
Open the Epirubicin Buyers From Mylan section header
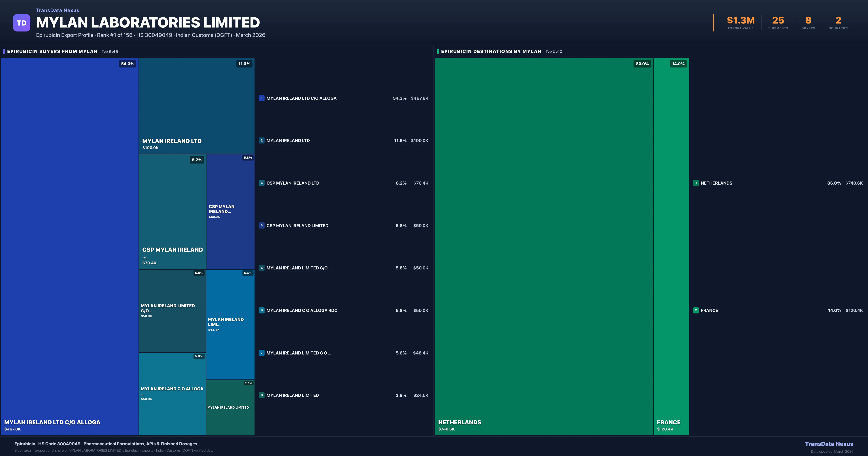click(x=52, y=51)
